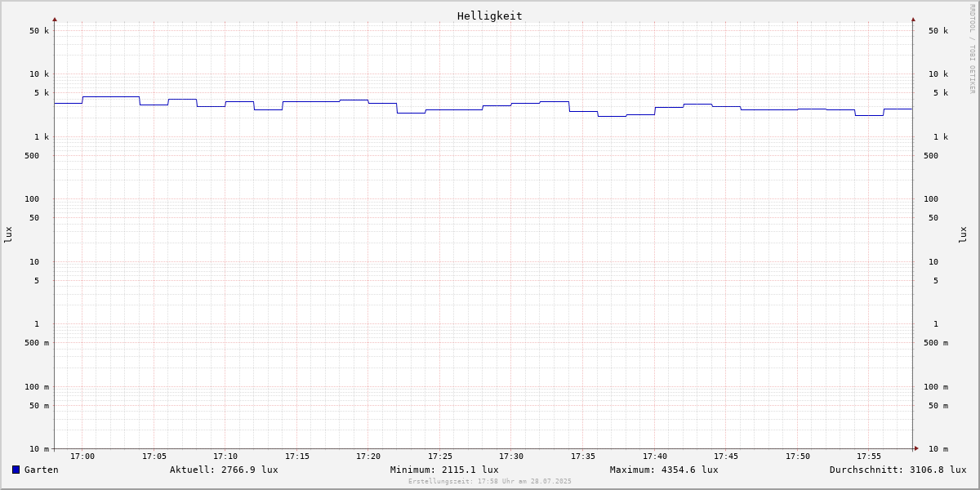Click the 17:30 time axis label
980x490 pixels.
pos(511,457)
